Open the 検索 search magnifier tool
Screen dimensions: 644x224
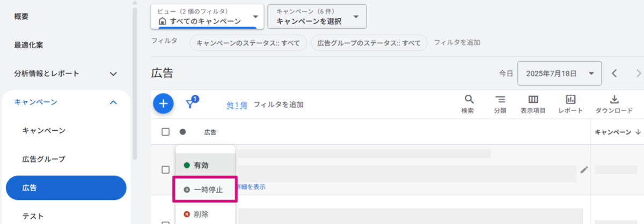[468, 104]
